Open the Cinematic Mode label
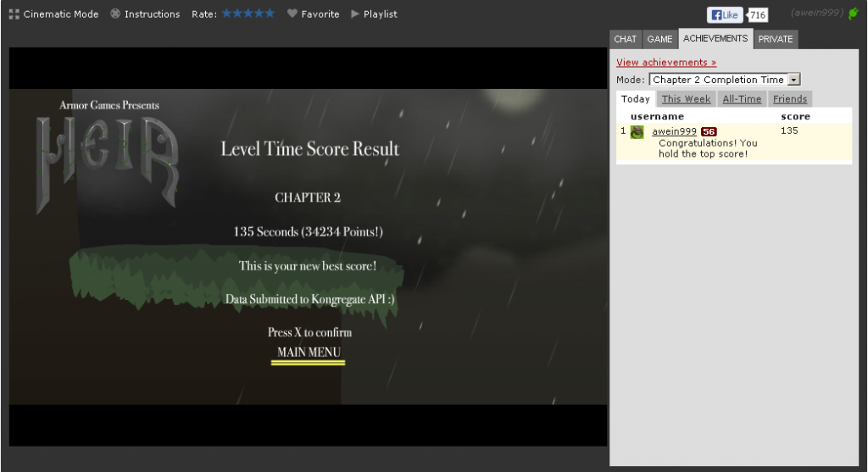 click(61, 14)
